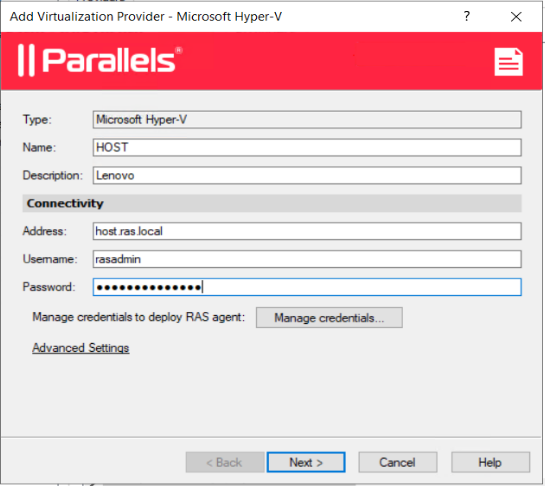Click the greyed-out Back button
This screenshot has width=545, height=486.
pyautogui.click(x=225, y=462)
